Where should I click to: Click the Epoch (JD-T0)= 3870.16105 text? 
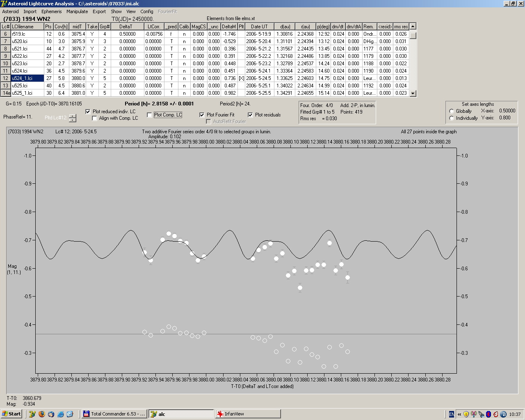pos(54,104)
